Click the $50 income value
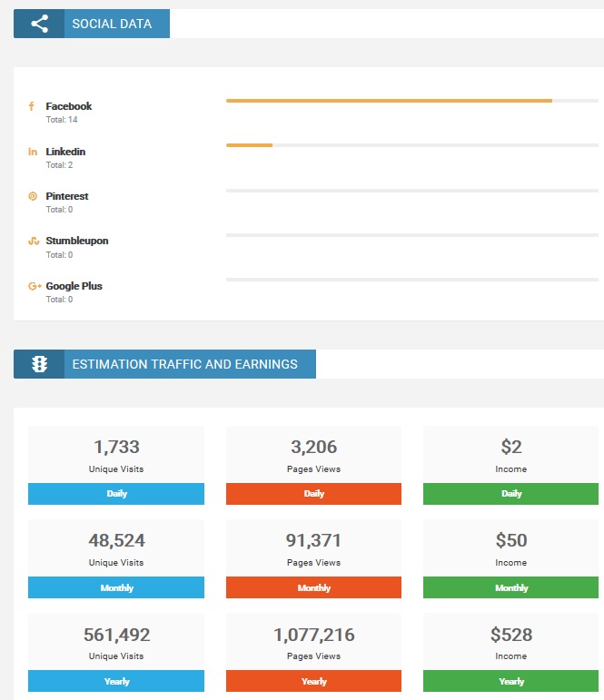The image size is (604, 700). click(x=511, y=540)
